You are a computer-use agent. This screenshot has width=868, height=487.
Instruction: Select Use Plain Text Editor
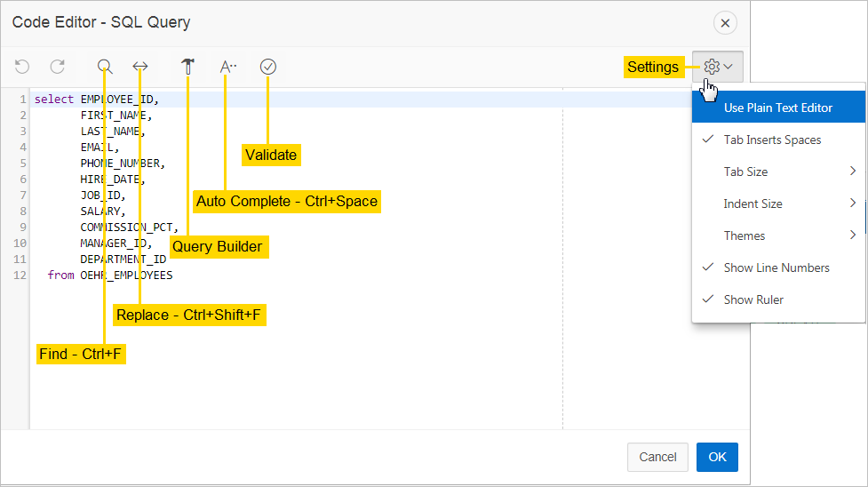click(x=777, y=108)
